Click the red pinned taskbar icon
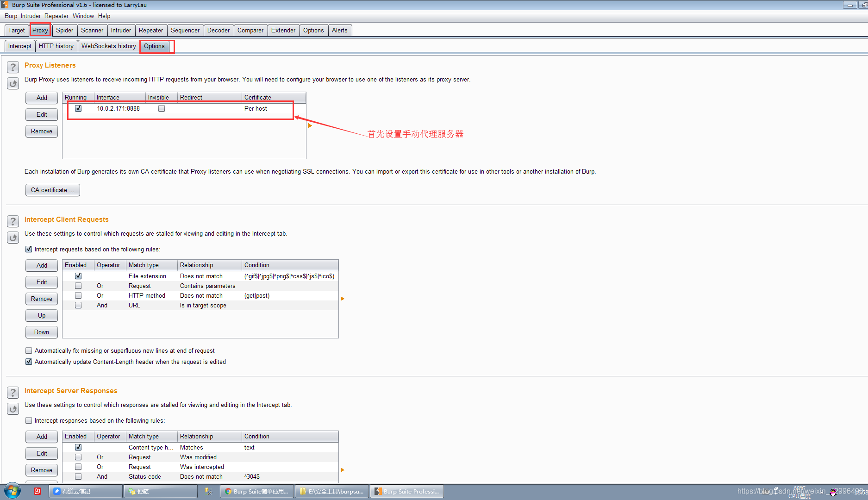The width and height of the screenshot is (868, 500). pos(37,491)
